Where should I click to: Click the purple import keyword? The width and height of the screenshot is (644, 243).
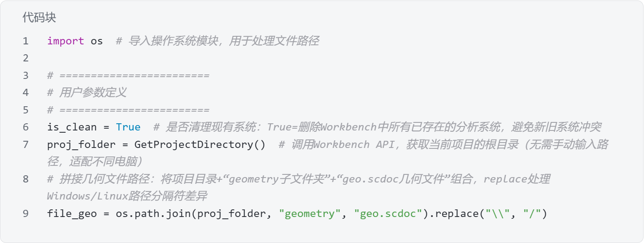pyautogui.click(x=65, y=41)
